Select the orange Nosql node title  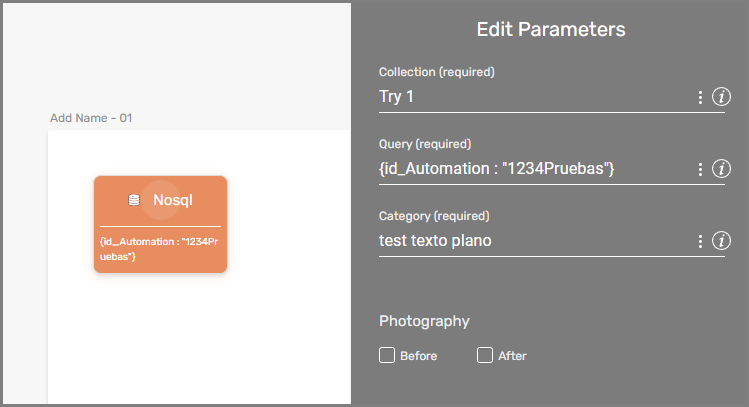coord(172,200)
